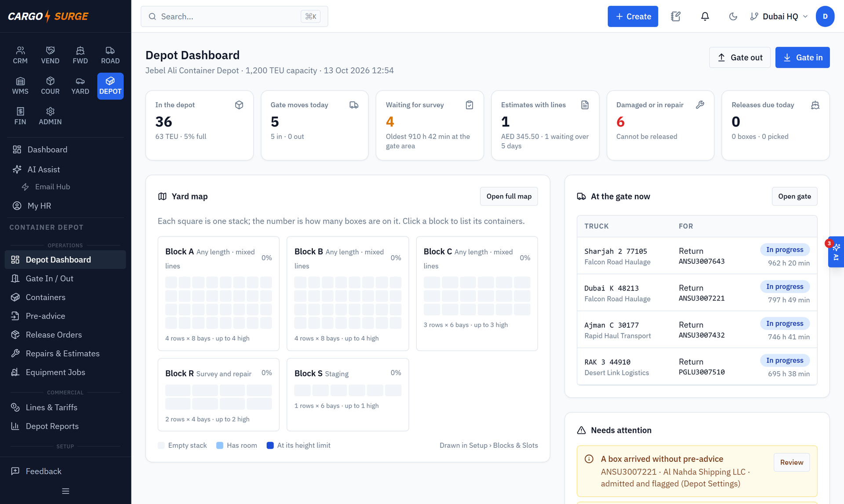Click the Open gate button
The height and width of the screenshot is (504, 844).
794,196
